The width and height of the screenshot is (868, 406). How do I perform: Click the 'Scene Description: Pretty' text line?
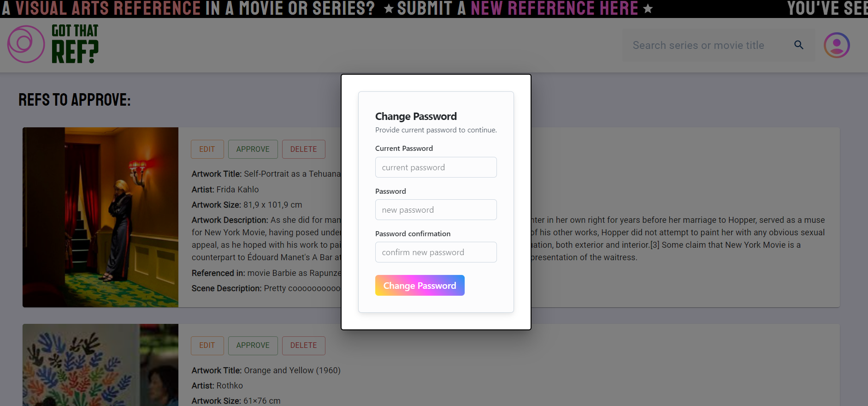coord(266,288)
